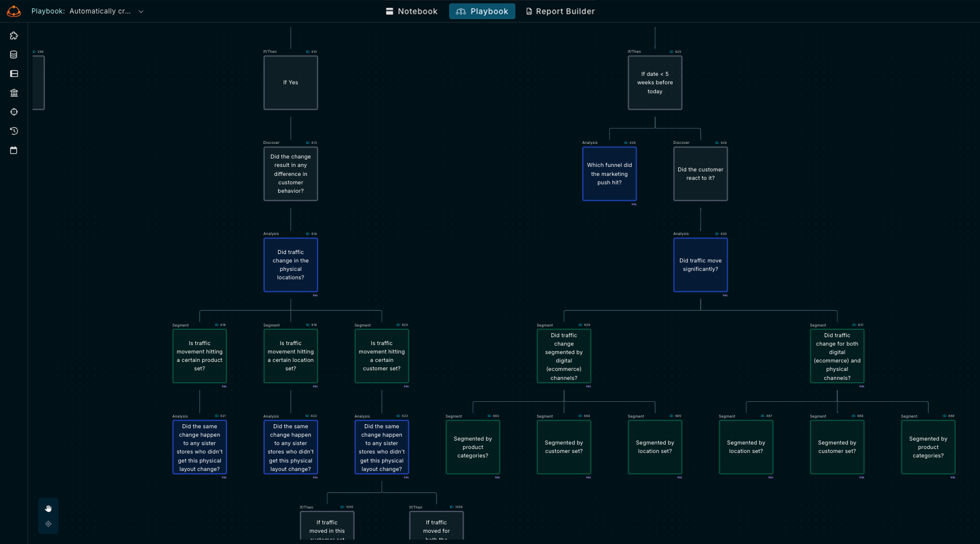This screenshot has height=544, width=980.
Task: Open the database icon in sidebar
Action: [x=14, y=55]
